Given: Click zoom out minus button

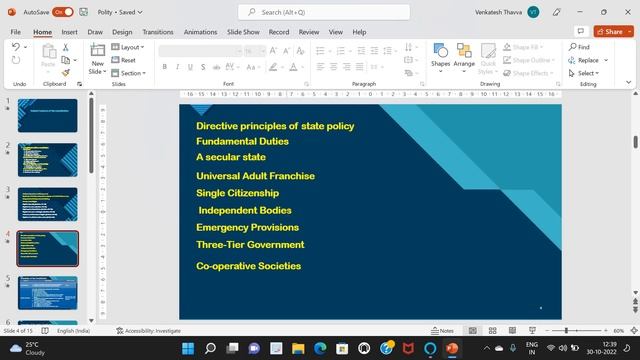Looking at the screenshot, I should tap(547, 331).
